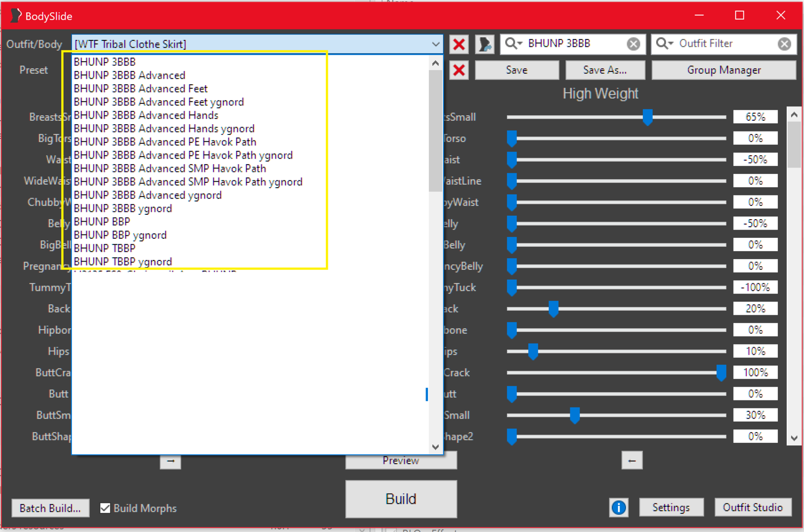Choose BHUNP TBBP body

pyautogui.click(x=105, y=248)
